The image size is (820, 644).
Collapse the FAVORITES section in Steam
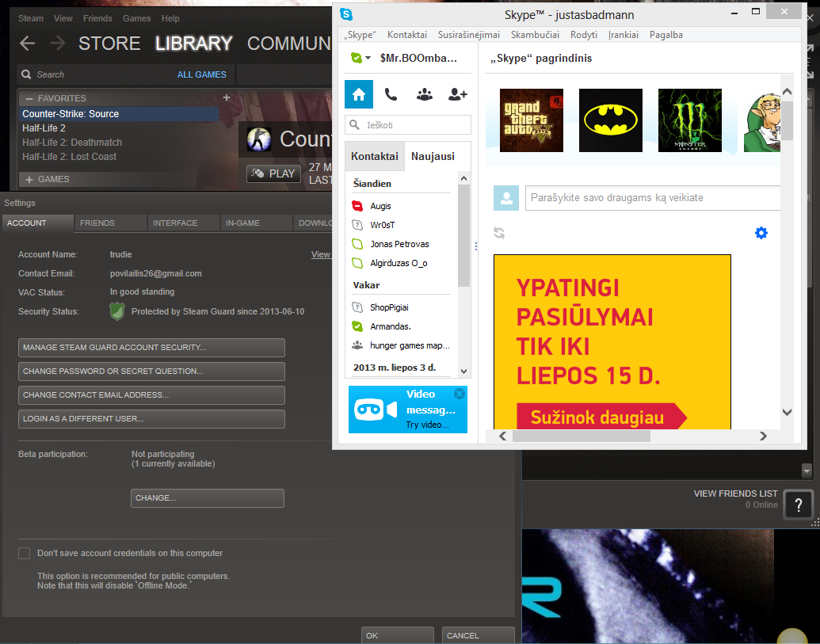tap(29, 98)
